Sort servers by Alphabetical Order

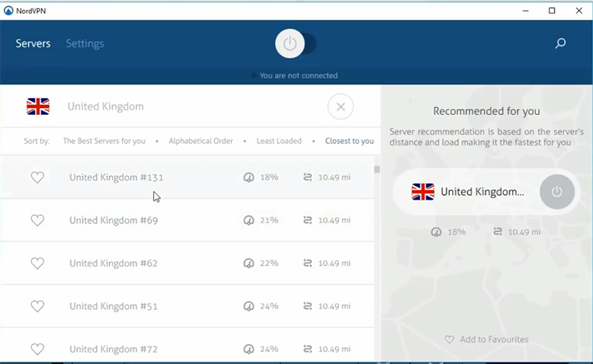pos(201,141)
